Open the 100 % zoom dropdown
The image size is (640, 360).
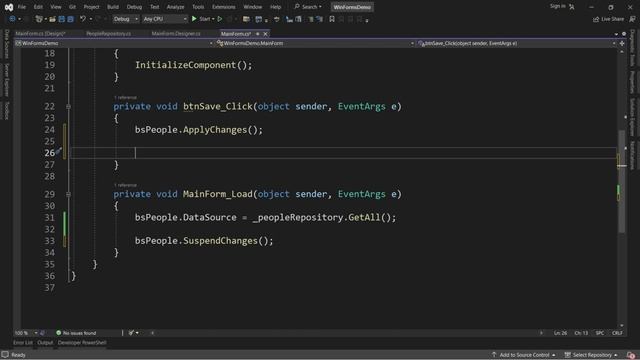pyautogui.click(x=26, y=333)
